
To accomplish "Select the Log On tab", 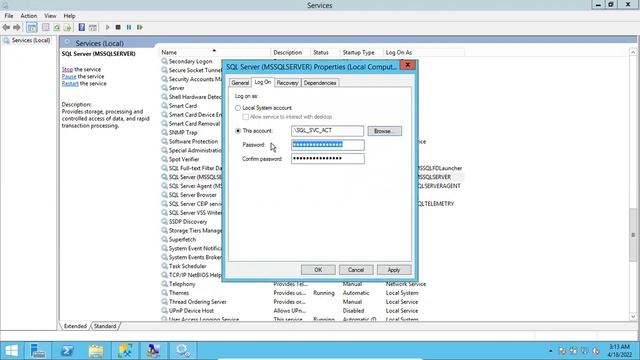I will point(262,82).
